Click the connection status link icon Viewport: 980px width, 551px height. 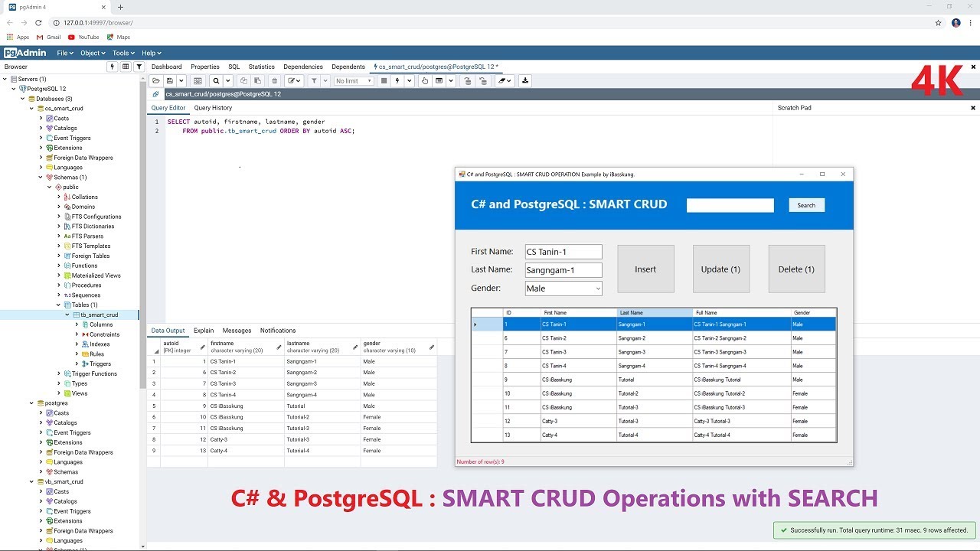pos(155,94)
